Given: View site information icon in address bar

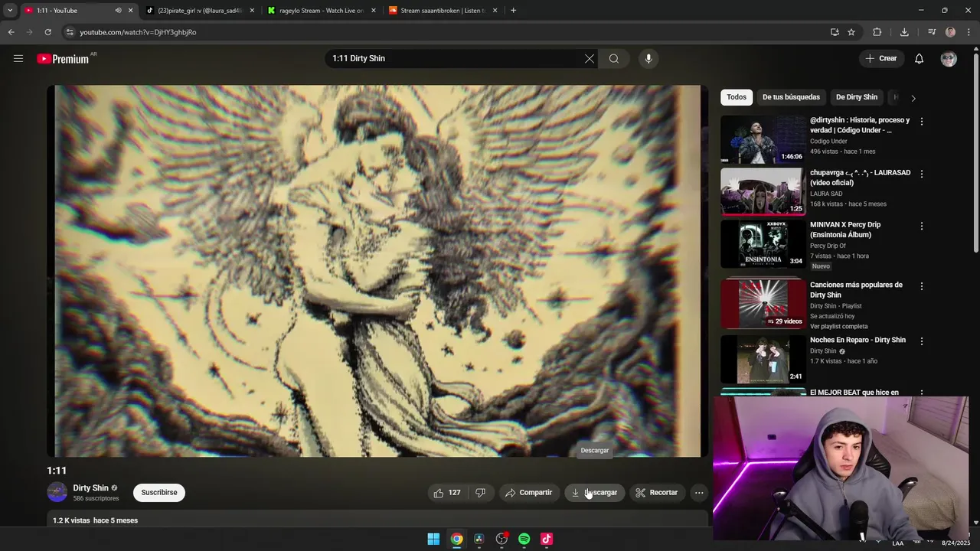Looking at the screenshot, I should tap(70, 32).
